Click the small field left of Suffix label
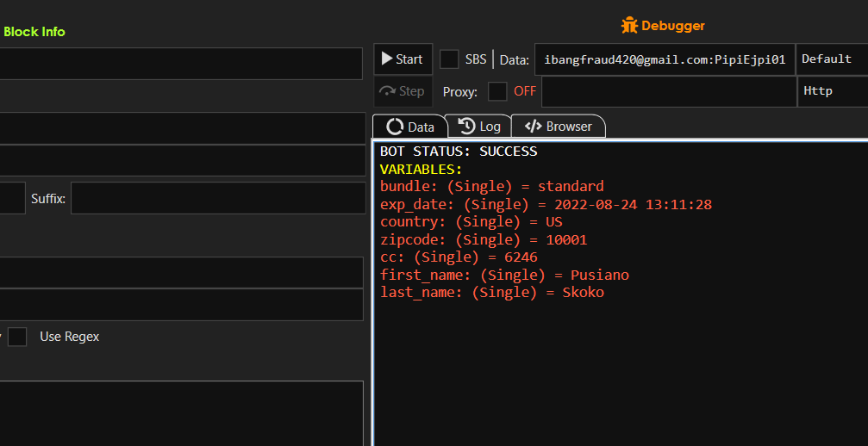Image resolution: width=868 pixels, height=446 pixels. 11,198
